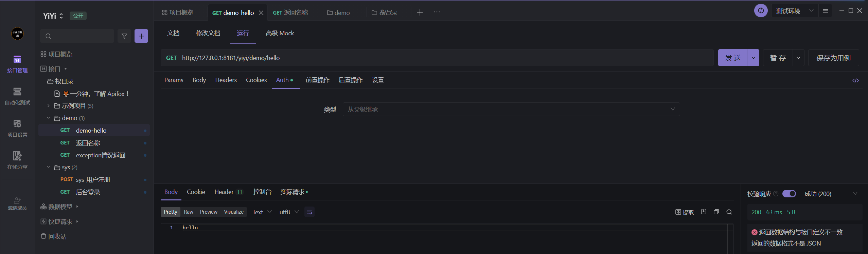Select the Raw response view

point(189,212)
